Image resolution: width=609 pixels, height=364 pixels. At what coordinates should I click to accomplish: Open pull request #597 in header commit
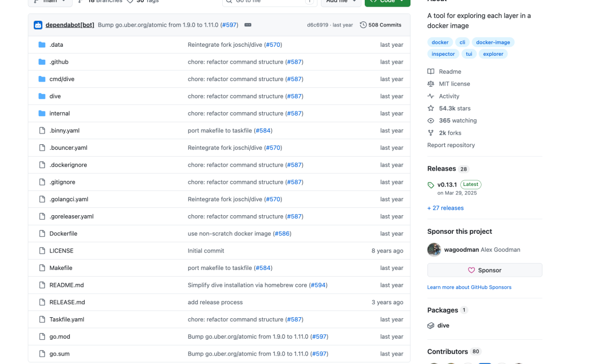(x=229, y=25)
